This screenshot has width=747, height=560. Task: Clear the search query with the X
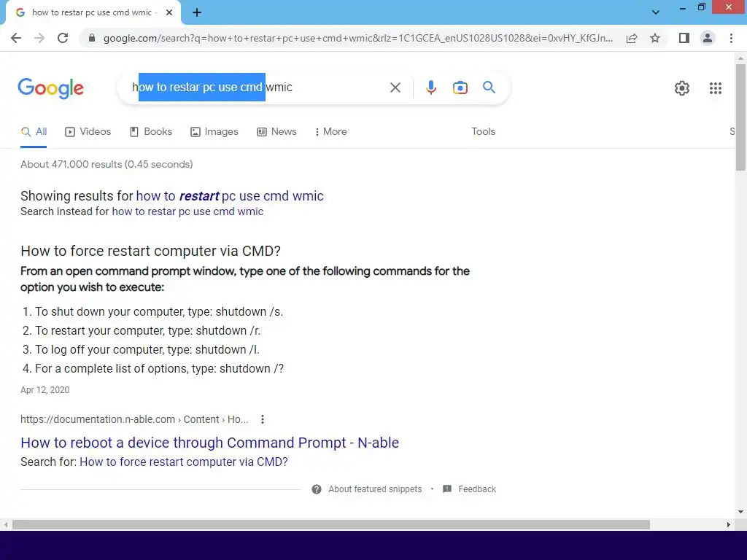(395, 87)
